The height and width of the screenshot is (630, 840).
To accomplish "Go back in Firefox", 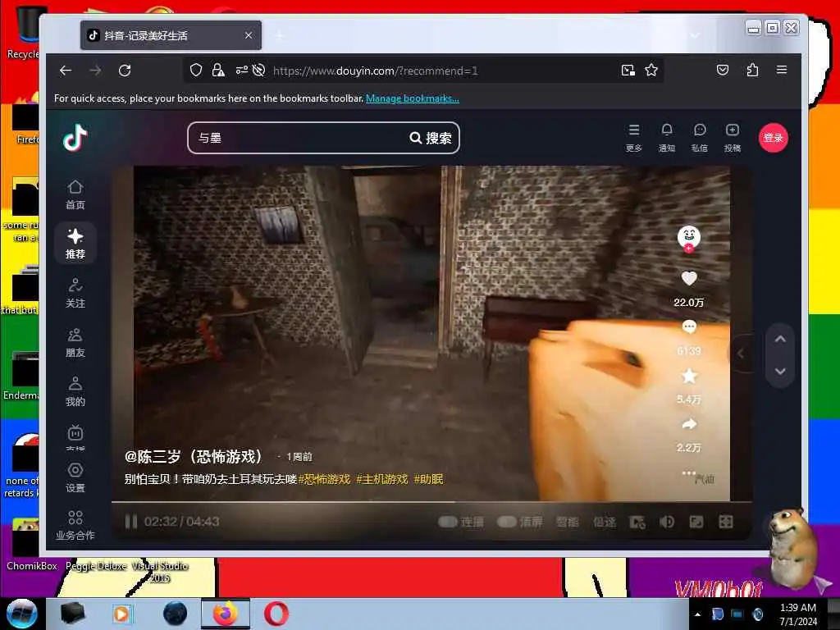I will (x=66, y=71).
